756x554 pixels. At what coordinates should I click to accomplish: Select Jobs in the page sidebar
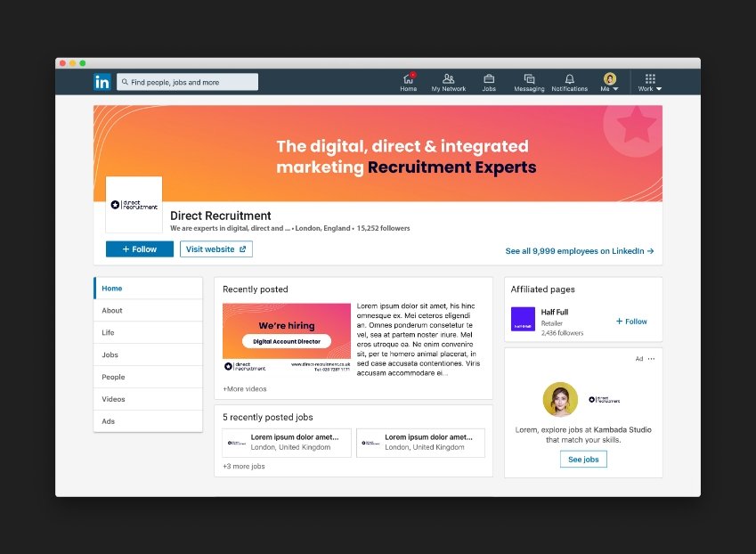point(148,354)
